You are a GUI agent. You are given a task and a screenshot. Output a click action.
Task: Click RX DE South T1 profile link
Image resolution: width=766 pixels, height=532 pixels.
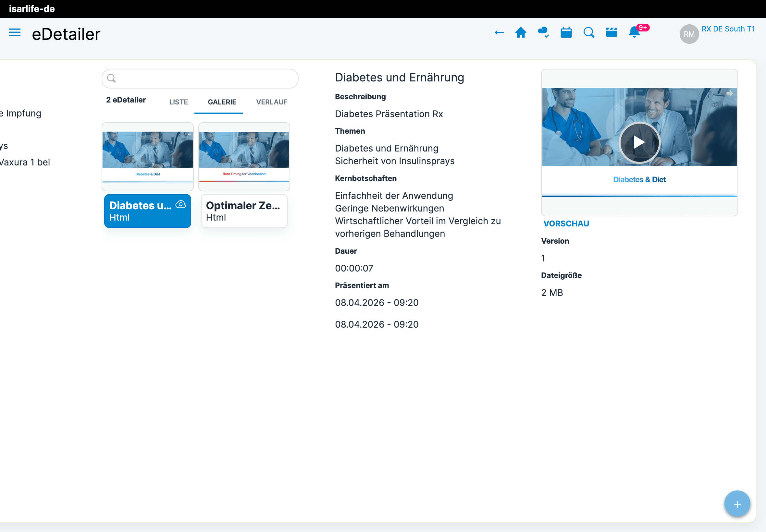click(728, 29)
